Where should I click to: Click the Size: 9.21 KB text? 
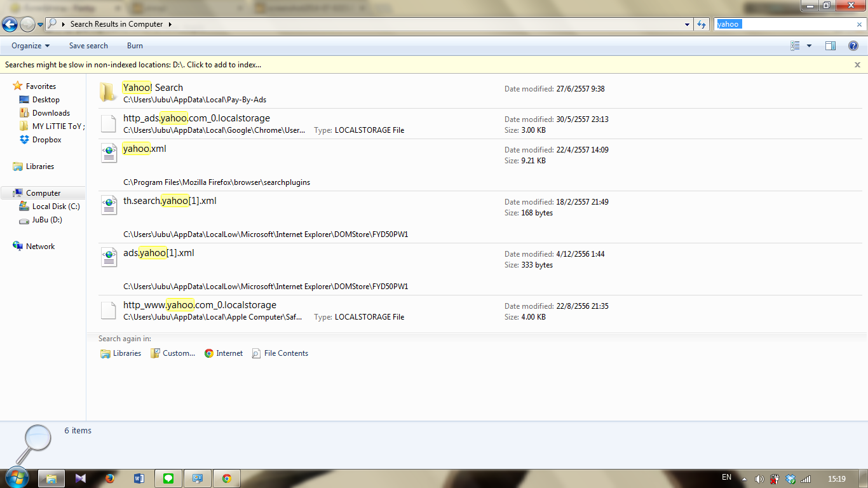pyautogui.click(x=525, y=161)
